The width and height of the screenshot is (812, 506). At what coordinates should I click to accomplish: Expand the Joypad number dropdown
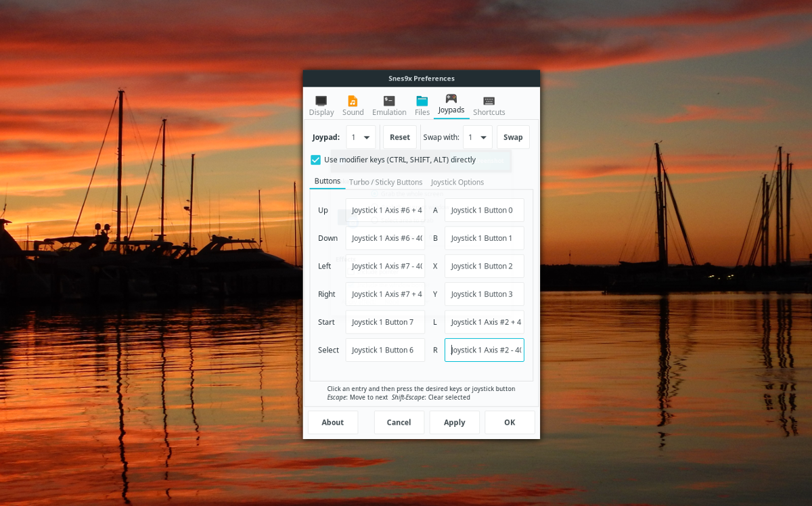pyautogui.click(x=361, y=137)
